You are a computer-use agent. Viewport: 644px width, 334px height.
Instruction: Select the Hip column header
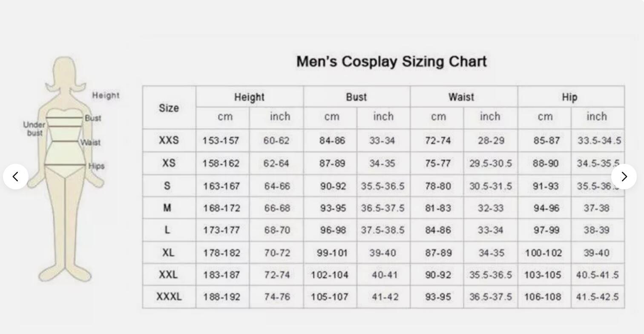pos(570,97)
